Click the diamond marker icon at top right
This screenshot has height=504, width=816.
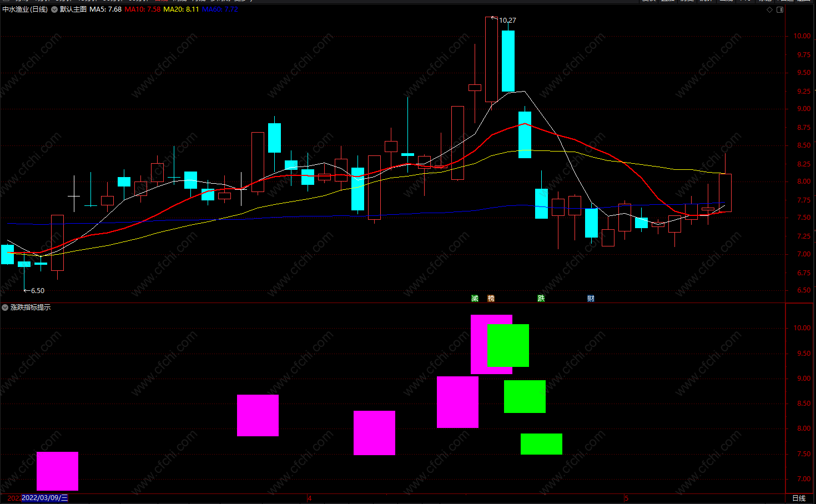[x=769, y=9]
